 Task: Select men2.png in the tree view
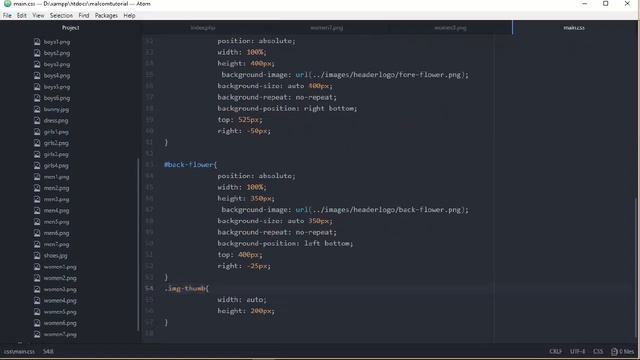pyautogui.click(x=56, y=188)
